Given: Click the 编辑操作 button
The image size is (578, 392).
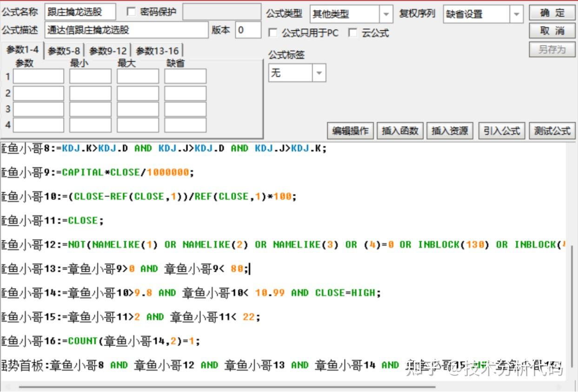Looking at the screenshot, I should point(350,131).
